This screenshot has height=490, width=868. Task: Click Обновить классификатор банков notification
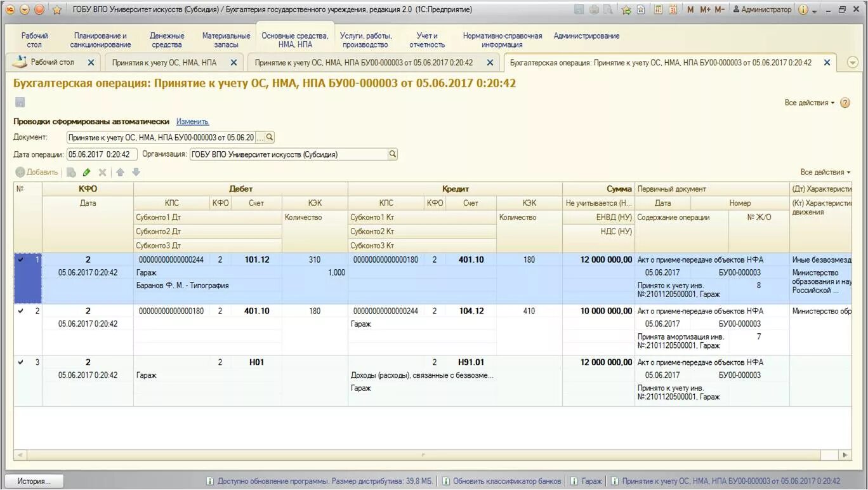coord(501,481)
